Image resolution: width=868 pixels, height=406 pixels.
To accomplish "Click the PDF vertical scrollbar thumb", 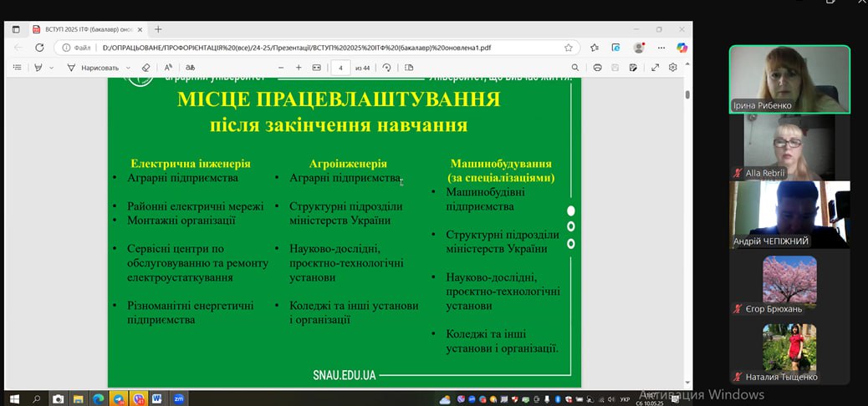I will (x=687, y=94).
